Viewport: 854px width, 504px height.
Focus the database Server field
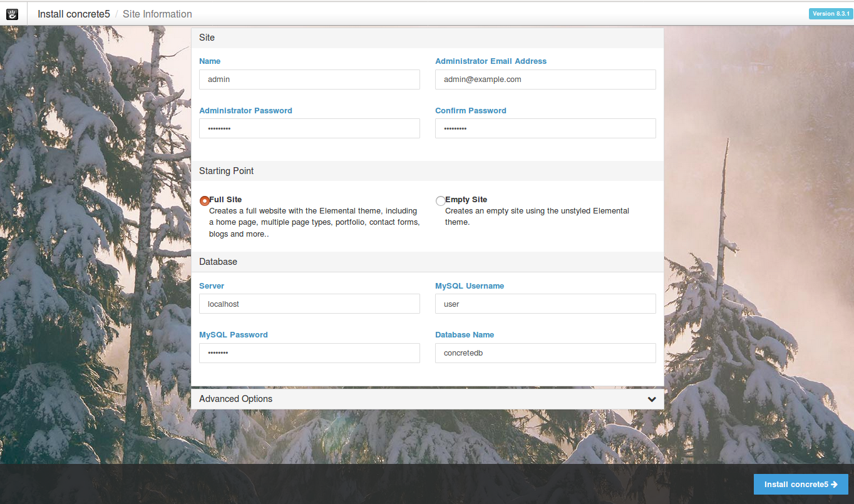[309, 304]
